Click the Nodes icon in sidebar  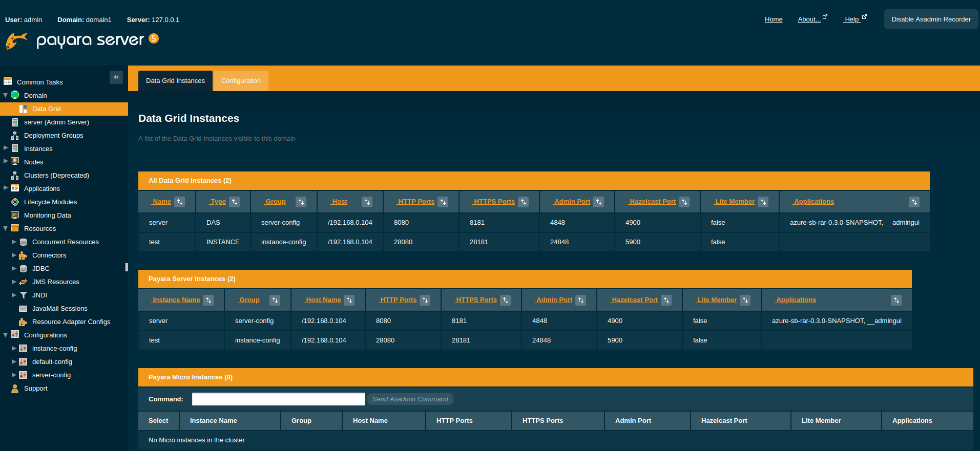[15, 161]
